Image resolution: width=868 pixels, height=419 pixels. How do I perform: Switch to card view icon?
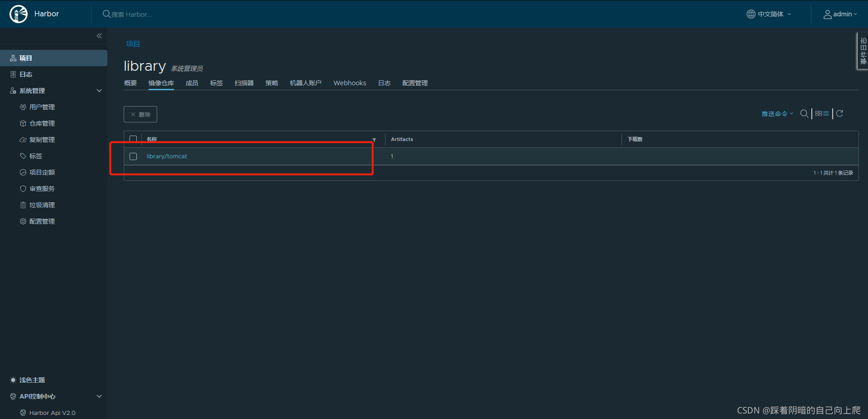tap(819, 113)
